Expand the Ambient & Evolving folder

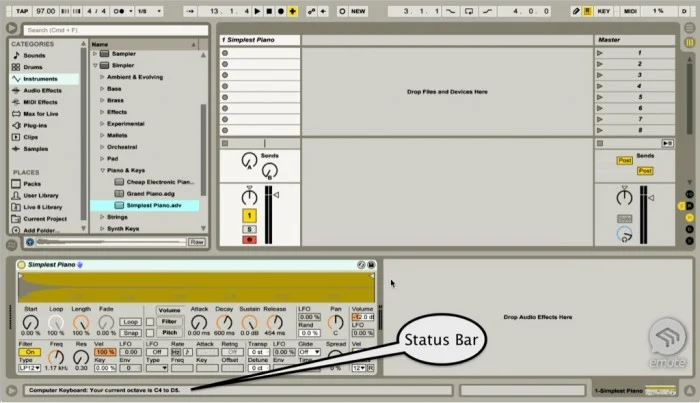click(102, 77)
